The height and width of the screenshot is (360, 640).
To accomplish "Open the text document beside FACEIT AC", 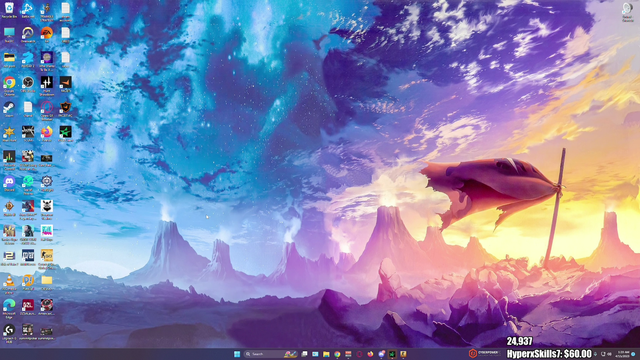I will pos(28,109).
